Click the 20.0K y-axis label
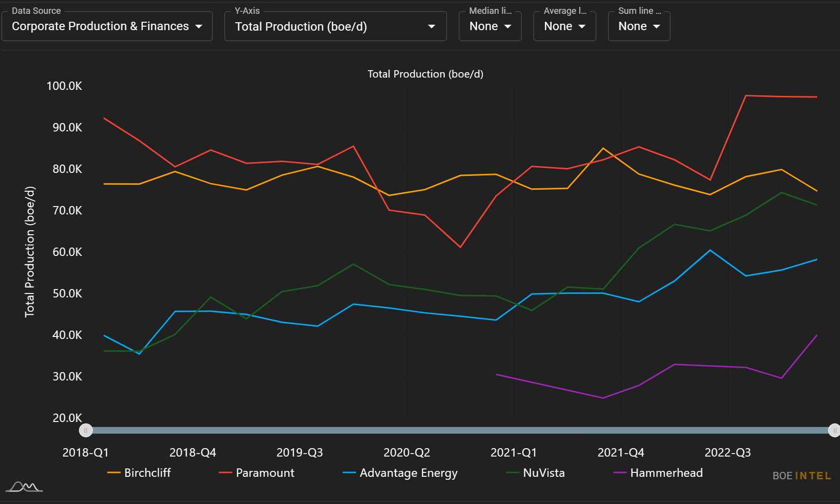The image size is (840, 504). pyautogui.click(x=67, y=418)
